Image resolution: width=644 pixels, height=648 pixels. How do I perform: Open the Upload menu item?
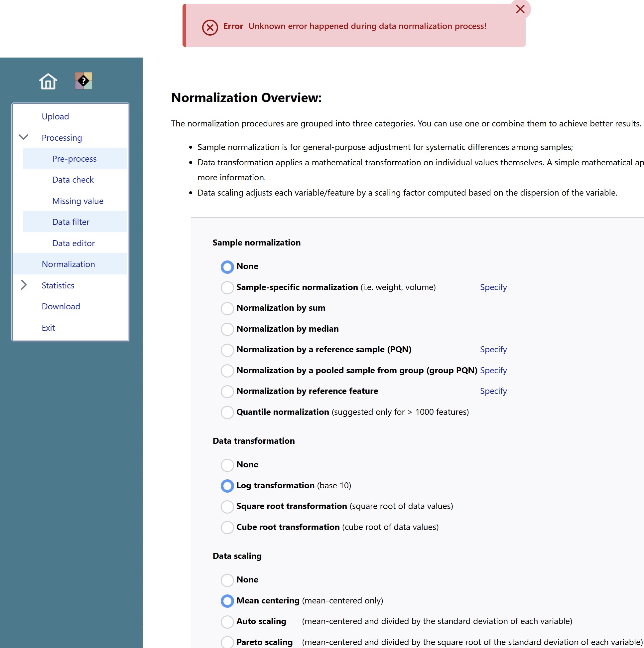click(55, 116)
